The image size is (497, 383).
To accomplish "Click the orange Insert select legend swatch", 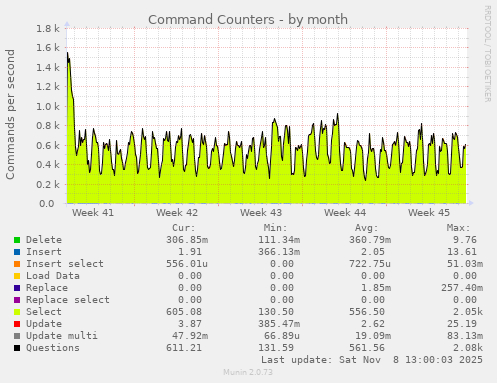I will click(17, 264).
